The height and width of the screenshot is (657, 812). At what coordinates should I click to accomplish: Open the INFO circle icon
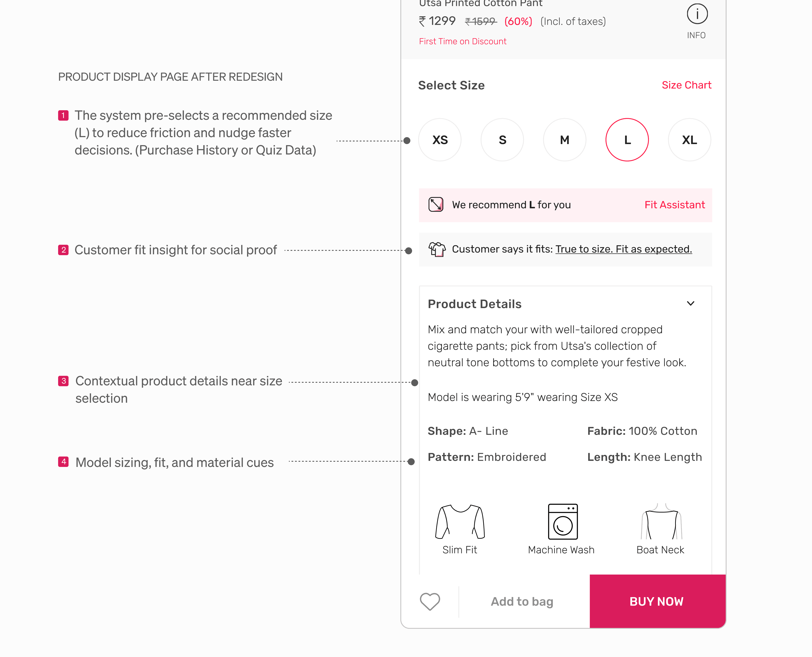[x=697, y=14]
